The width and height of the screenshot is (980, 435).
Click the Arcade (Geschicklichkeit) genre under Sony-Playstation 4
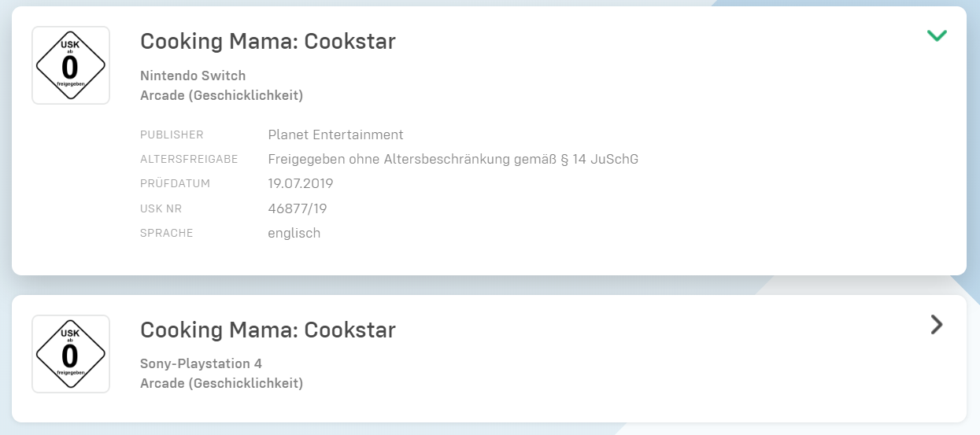coord(221,383)
